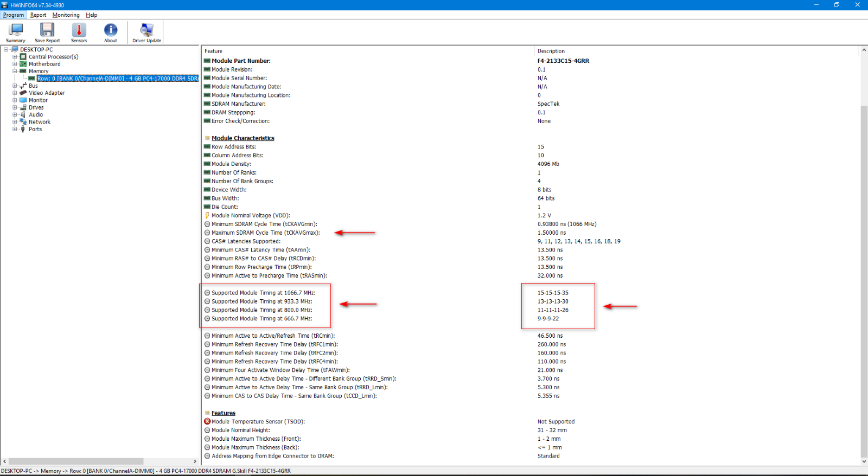Open the Monitoring menu

coord(66,15)
